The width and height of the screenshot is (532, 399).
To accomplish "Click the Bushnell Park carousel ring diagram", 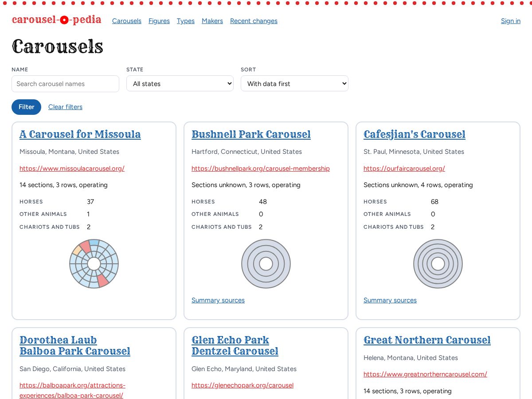I will (x=266, y=264).
